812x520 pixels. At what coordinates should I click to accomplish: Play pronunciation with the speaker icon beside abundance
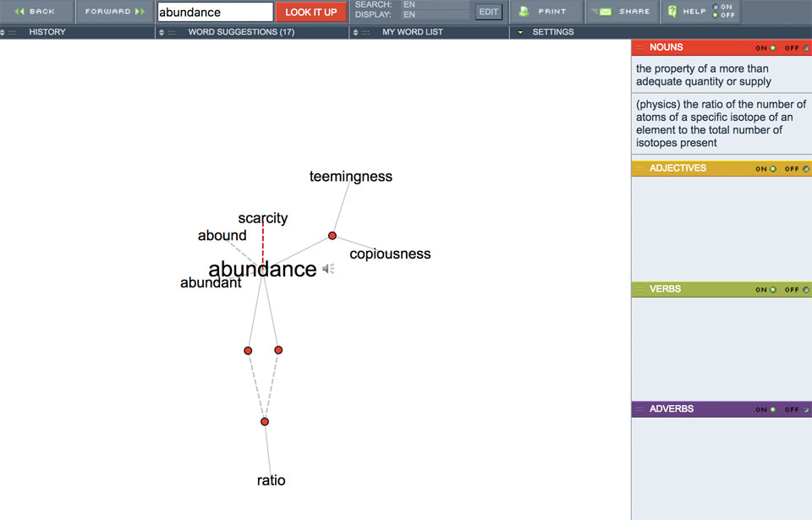[x=327, y=268]
